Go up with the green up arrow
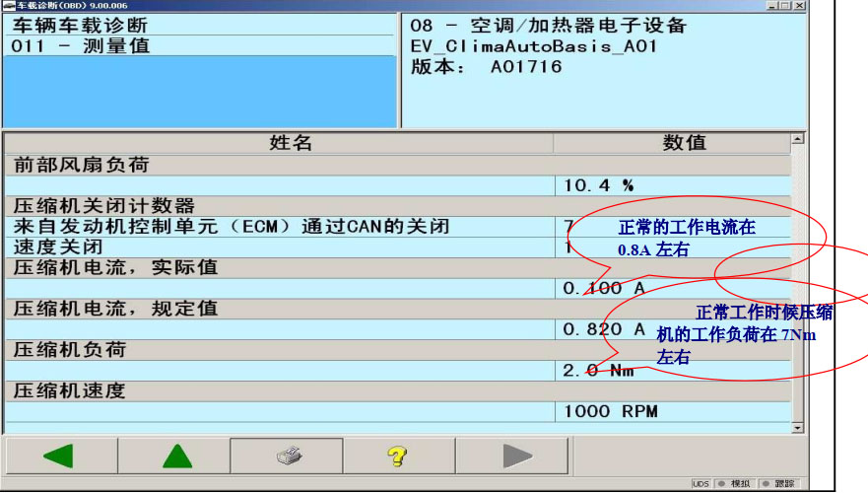868x493 pixels. click(173, 456)
